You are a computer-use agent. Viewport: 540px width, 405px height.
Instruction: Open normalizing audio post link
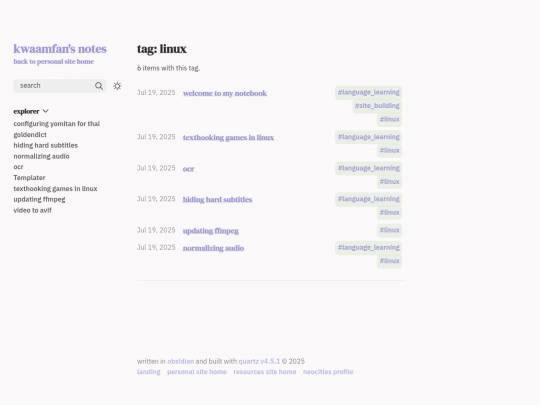[214, 248]
